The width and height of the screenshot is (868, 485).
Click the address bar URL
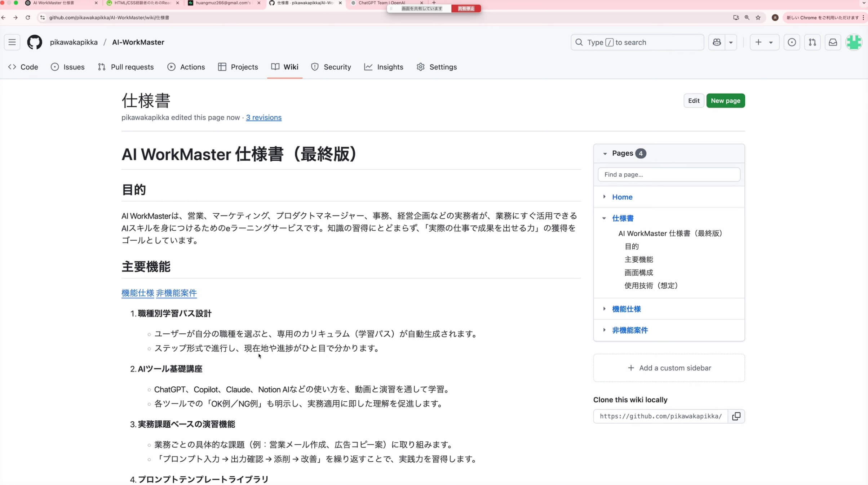click(109, 18)
